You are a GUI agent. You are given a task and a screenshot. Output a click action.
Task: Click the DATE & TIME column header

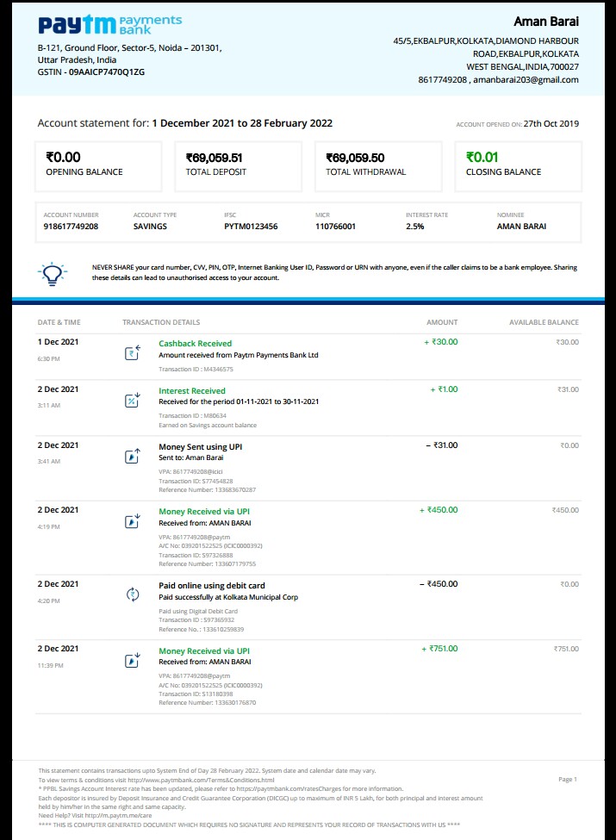pos(59,322)
